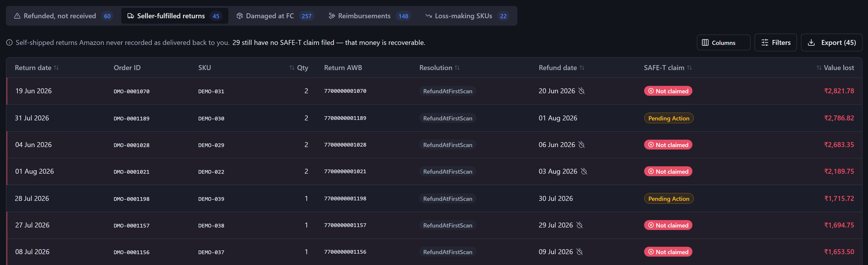The image size is (868, 265).
Task: Sort by Value lost column
Action: coord(835,68)
